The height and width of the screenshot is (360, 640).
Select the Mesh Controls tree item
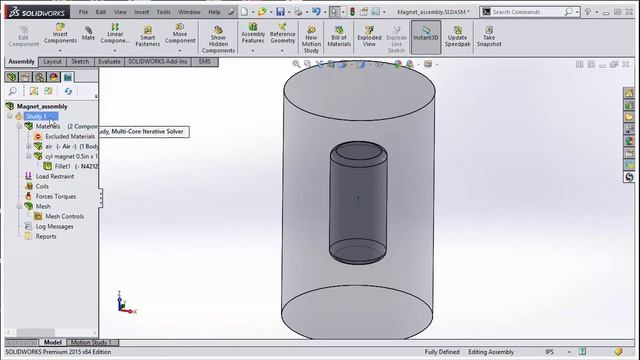[x=59, y=216]
